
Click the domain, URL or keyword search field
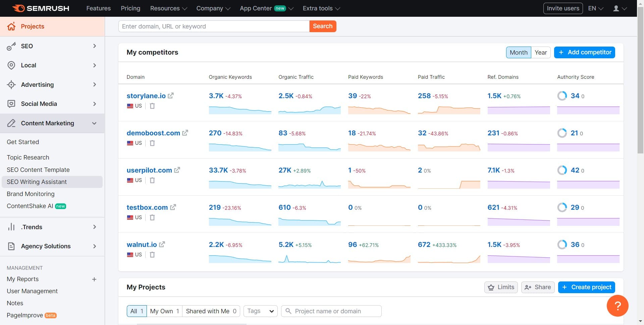(x=214, y=26)
